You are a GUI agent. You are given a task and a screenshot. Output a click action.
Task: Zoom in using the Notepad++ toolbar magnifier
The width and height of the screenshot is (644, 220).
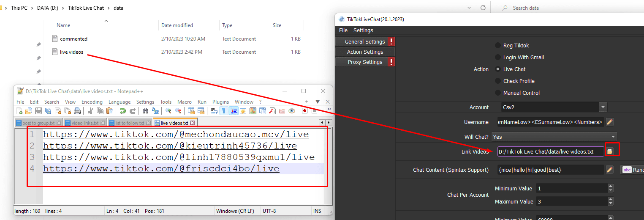[168, 111]
